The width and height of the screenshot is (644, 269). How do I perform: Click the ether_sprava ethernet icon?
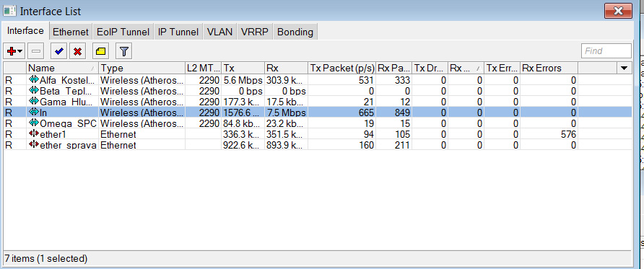(34, 145)
